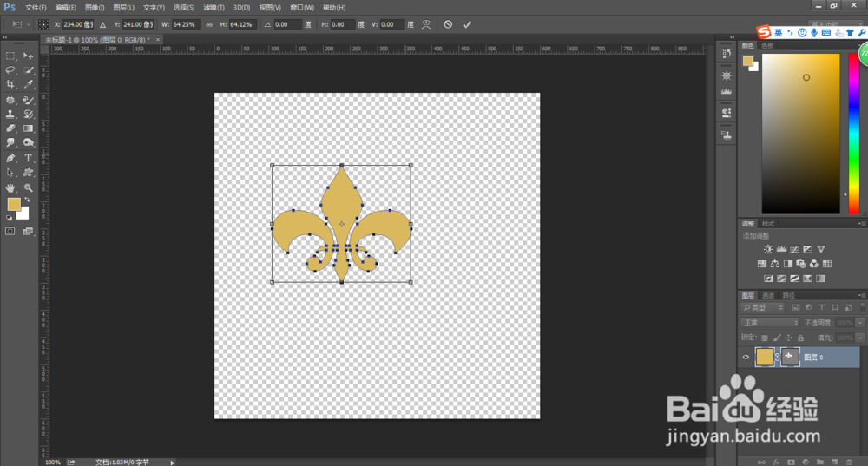This screenshot has width=868, height=466.
Task: Toggle lock transparent pixels
Action: [765, 338]
